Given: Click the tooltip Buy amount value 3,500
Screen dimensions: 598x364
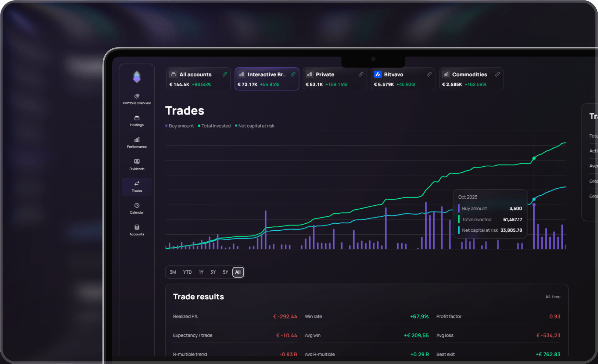Looking at the screenshot, I should point(515,208).
